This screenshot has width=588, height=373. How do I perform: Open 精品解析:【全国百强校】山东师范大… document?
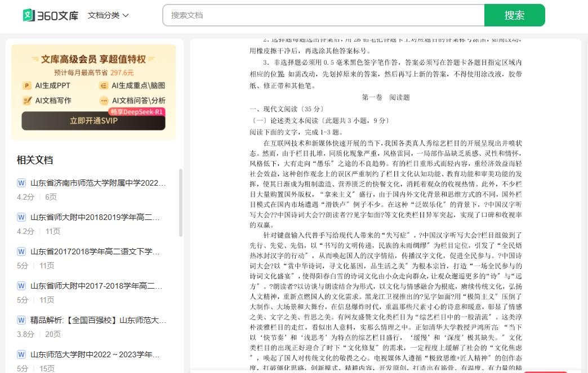click(98, 321)
